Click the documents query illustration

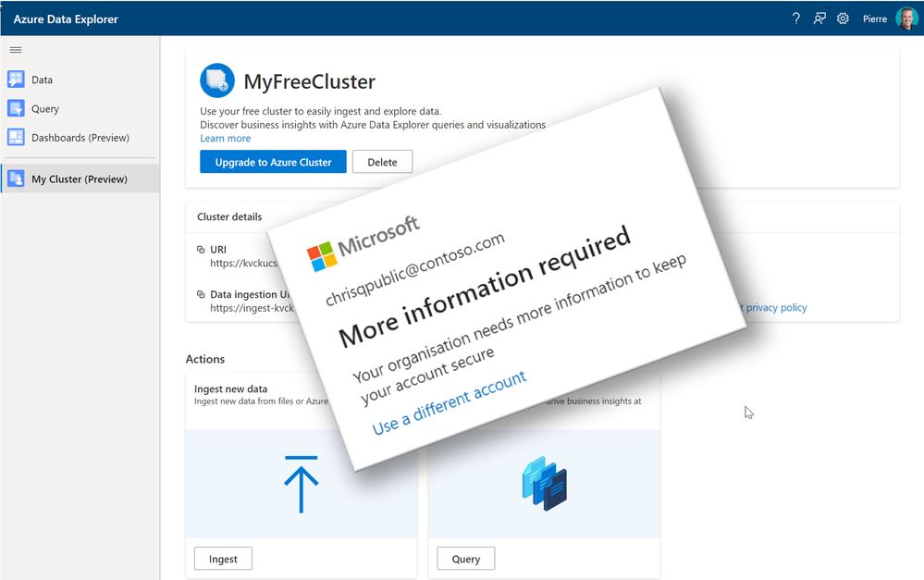[545, 483]
